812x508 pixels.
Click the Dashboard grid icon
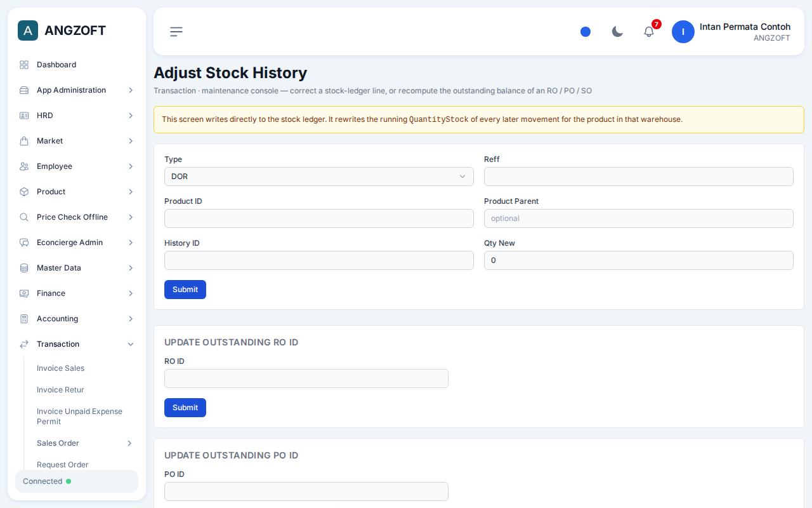(24, 65)
